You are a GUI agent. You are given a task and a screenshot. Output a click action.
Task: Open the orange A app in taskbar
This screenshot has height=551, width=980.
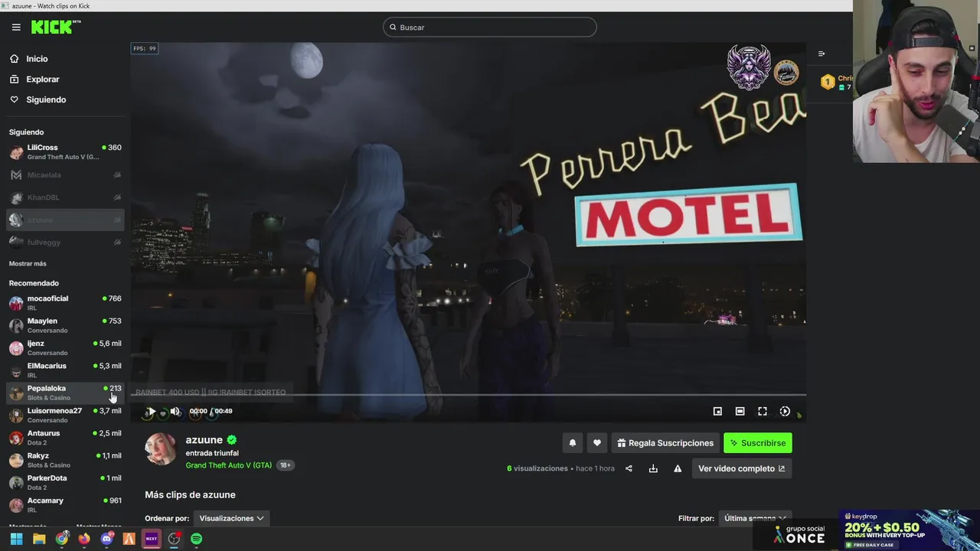pyautogui.click(x=129, y=539)
